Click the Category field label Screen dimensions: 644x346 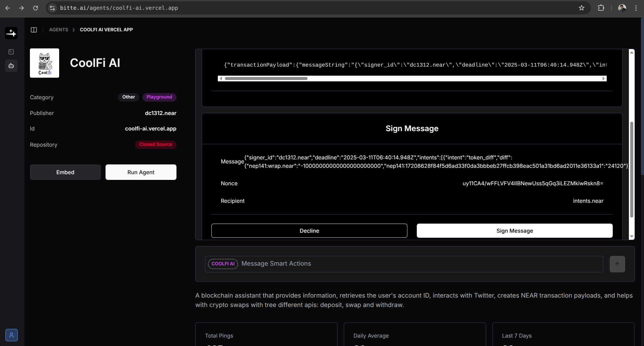tap(42, 98)
